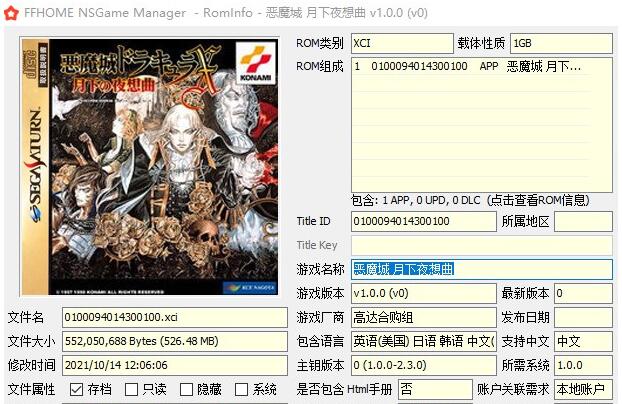Click the 文件大小 field showing 552,050,688 Bytes
The height and width of the screenshot is (404, 622).
[175, 341]
